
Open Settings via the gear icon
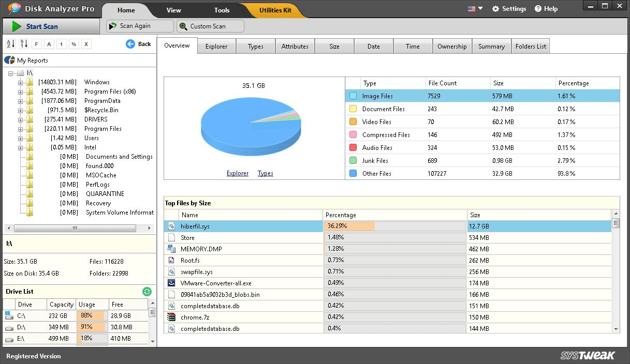[495, 8]
